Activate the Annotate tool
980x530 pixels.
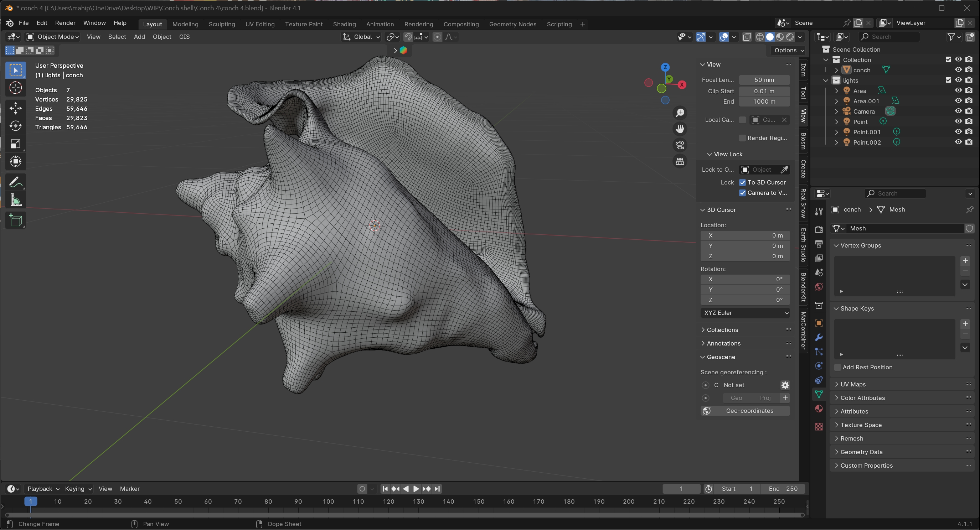16,182
